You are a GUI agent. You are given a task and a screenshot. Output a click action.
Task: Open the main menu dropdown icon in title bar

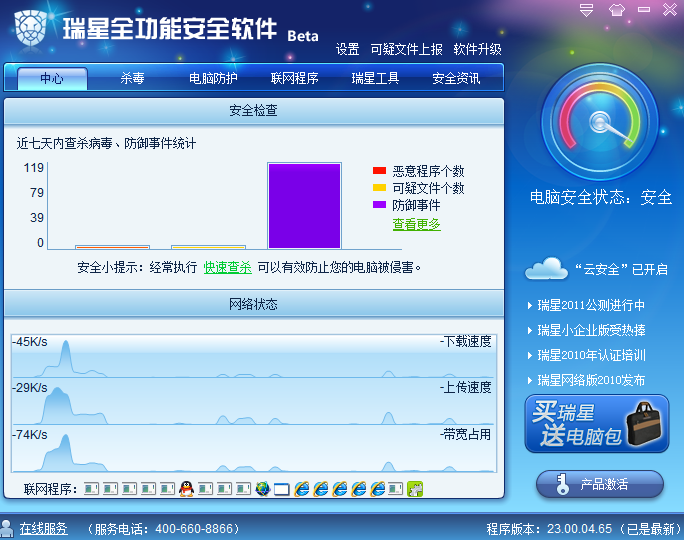586,10
